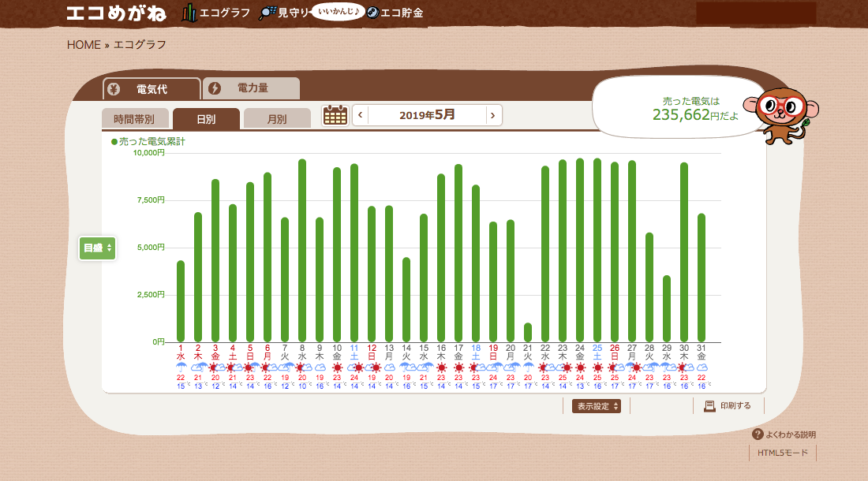Viewport: 868px width, 481px height.
Task: Click the bar for May 14
Action: 406,300
